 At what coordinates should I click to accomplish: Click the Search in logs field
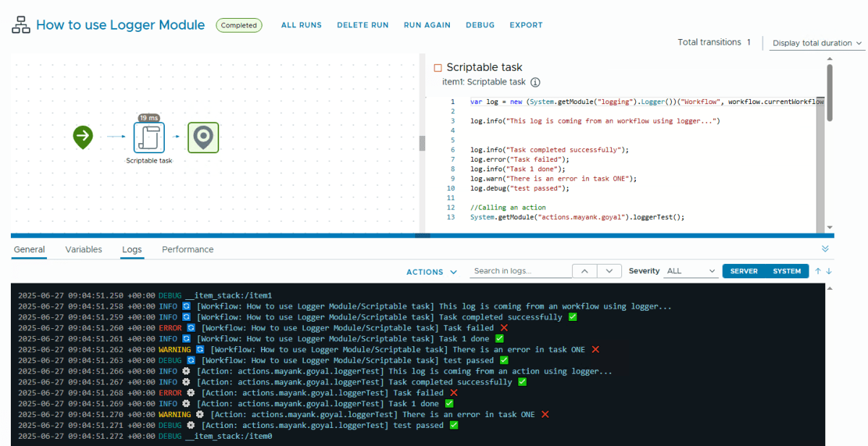click(519, 271)
